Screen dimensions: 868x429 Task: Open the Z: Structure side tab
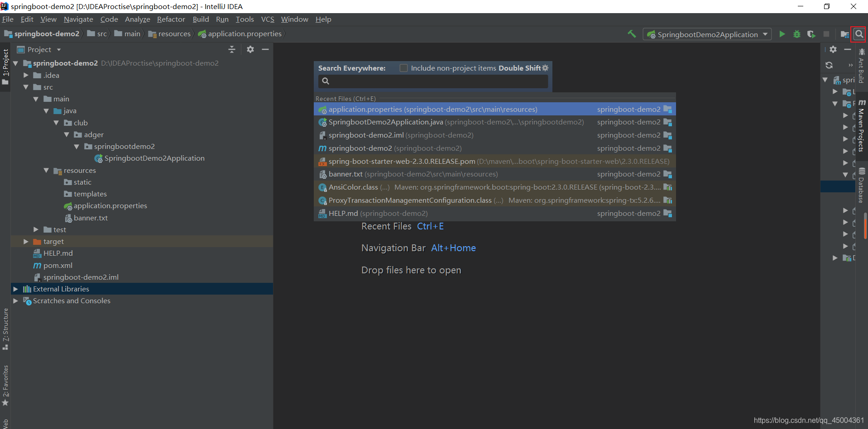(5, 329)
